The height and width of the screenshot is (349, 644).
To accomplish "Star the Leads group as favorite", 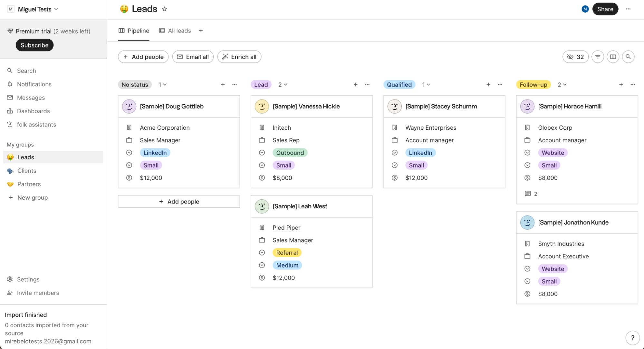I will point(165,9).
